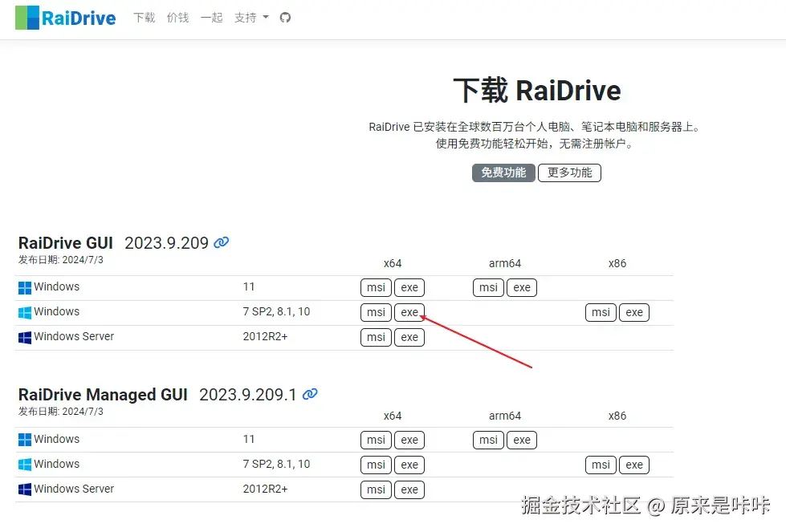The image size is (786, 532).
Task: Download Managed GUI Windows Server x64 exe
Action: coord(409,489)
